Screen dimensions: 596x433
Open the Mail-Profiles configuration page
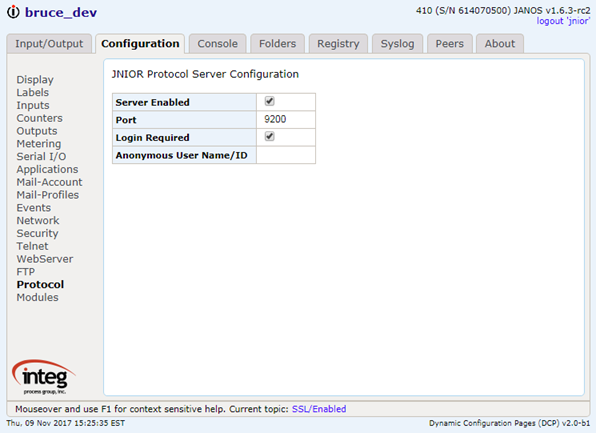pyautogui.click(x=48, y=195)
